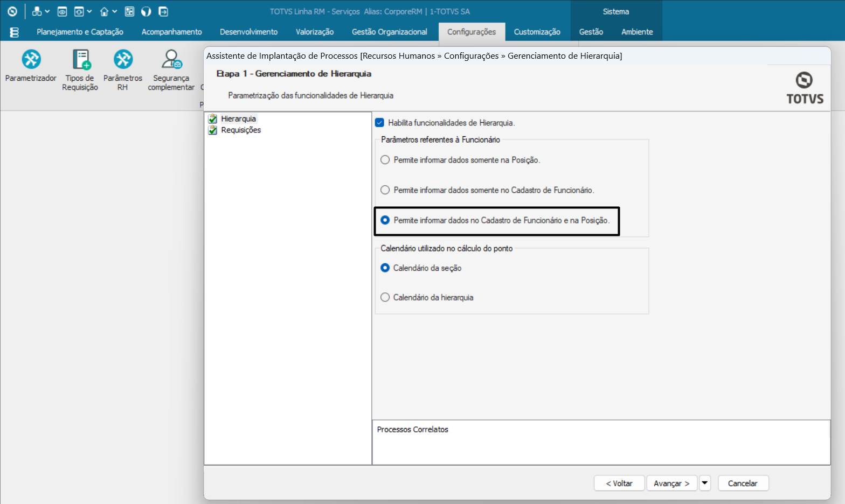Open the stacked-bars application menu icon
The height and width of the screenshot is (504, 845).
[15, 32]
